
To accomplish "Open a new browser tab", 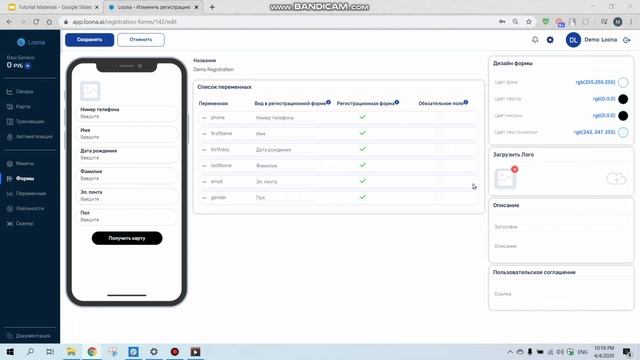I will [x=212, y=7].
